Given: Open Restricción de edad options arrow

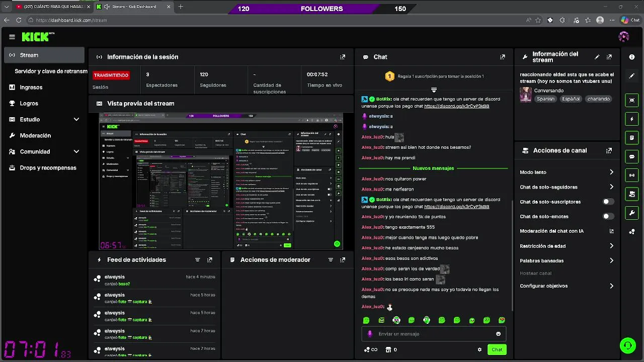Looking at the screenshot, I should [x=611, y=246].
